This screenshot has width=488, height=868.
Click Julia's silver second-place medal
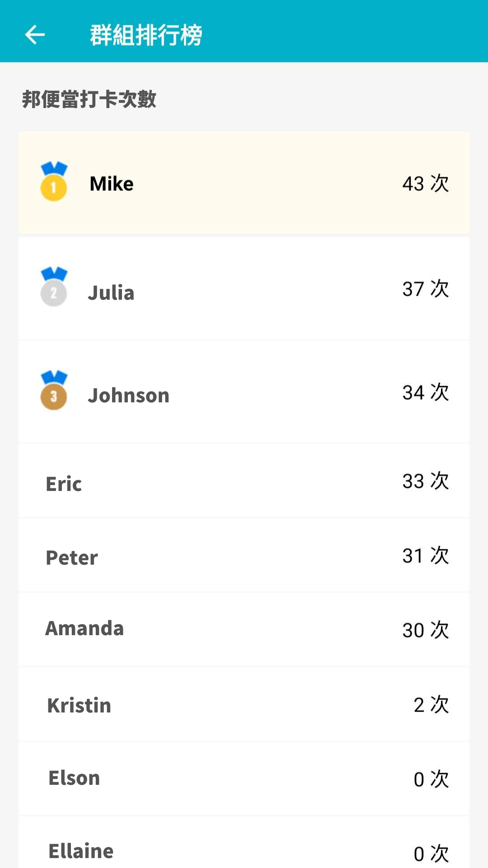click(54, 287)
